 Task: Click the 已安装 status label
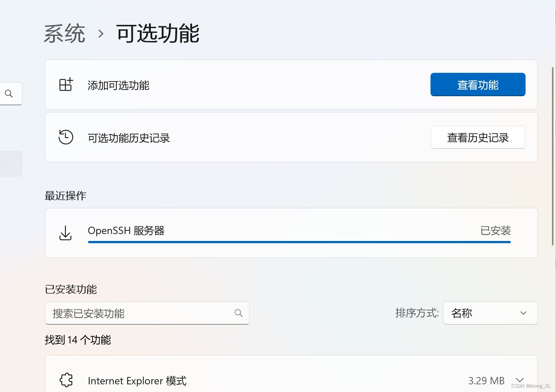click(x=495, y=231)
